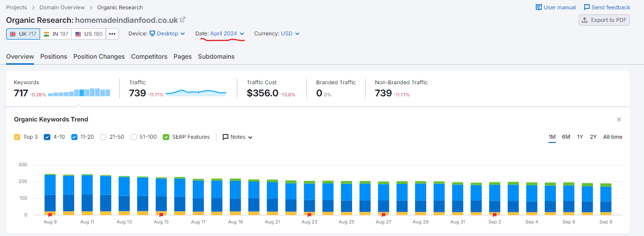
Task: Select the 6M time range
Action: pyautogui.click(x=566, y=137)
